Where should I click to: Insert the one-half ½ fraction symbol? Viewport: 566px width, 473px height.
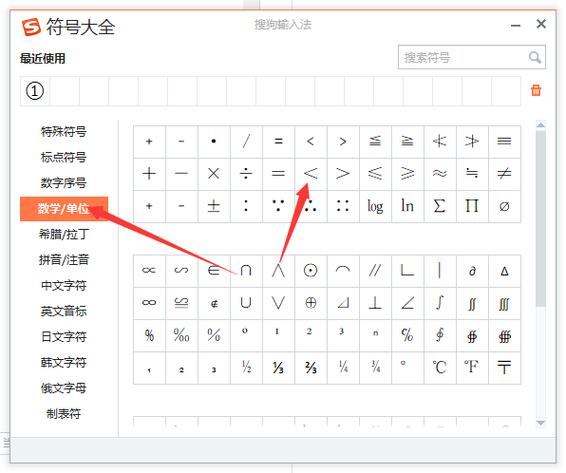246,368
